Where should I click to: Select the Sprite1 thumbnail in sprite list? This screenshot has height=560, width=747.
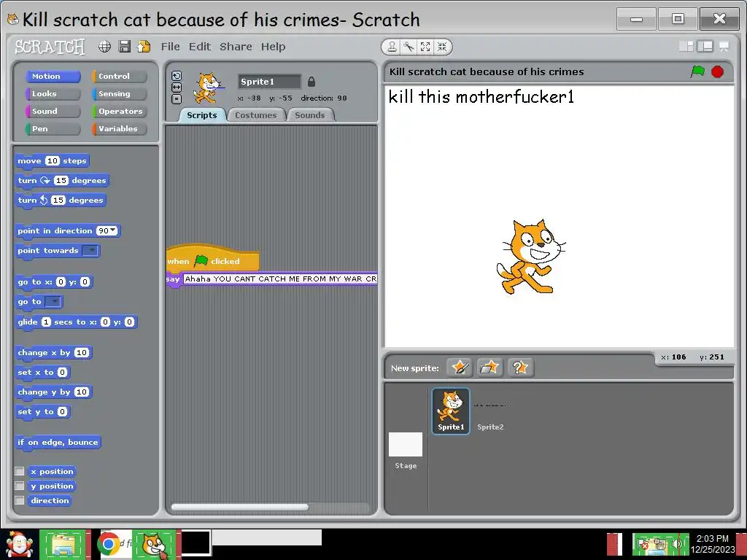pyautogui.click(x=451, y=411)
